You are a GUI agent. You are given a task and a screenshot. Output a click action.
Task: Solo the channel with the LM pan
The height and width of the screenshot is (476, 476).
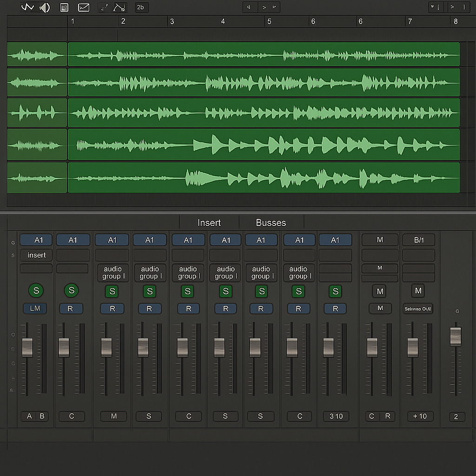point(36,291)
